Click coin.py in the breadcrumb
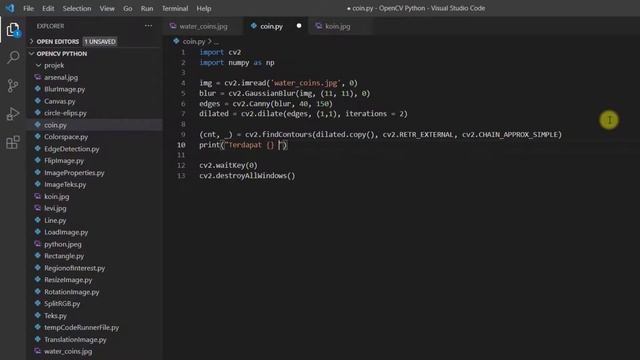This screenshot has width=640, height=360. (x=193, y=42)
